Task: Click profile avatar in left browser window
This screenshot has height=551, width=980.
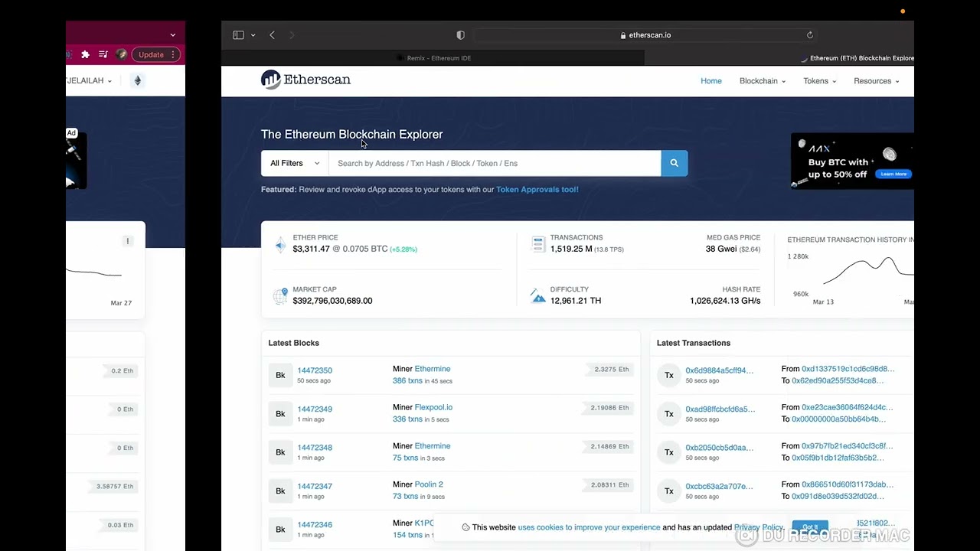Action: (x=121, y=54)
